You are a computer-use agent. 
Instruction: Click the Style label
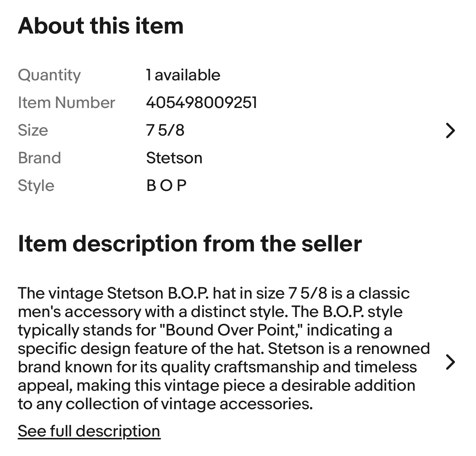(x=36, y=185)
